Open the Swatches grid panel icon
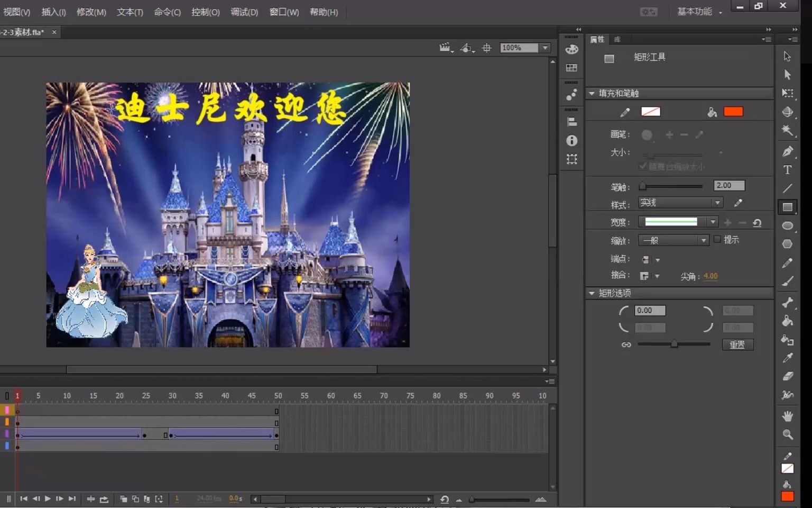Viewport: 812px width, 508px height. [571, 68]
